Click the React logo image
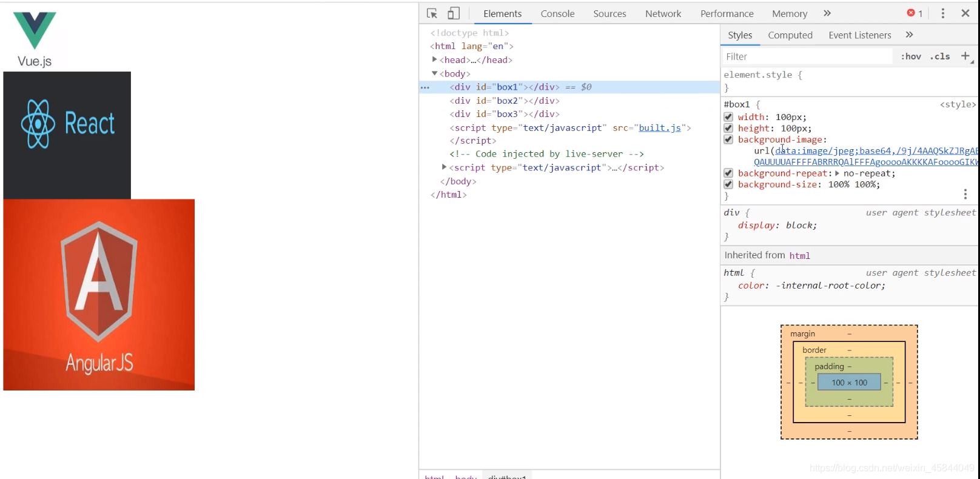Screen dimensions: 980x479 [x=67, y=135]
